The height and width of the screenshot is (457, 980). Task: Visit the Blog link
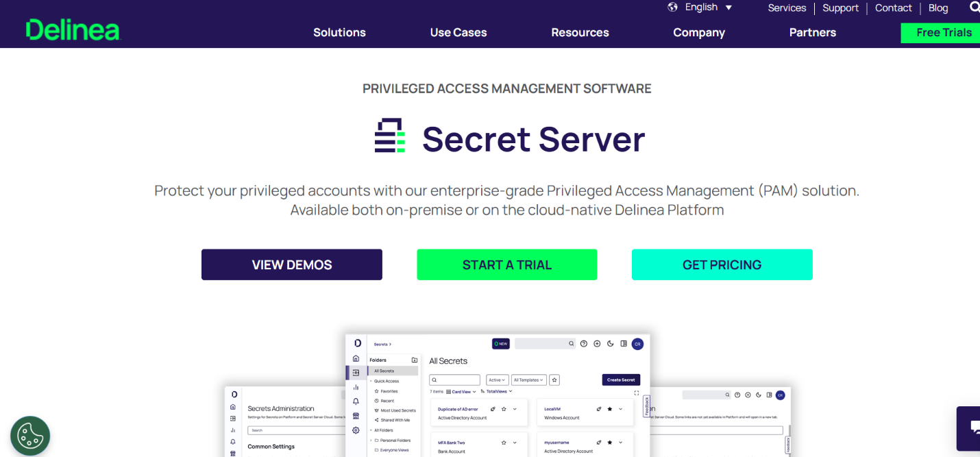(x=938, y=8)
